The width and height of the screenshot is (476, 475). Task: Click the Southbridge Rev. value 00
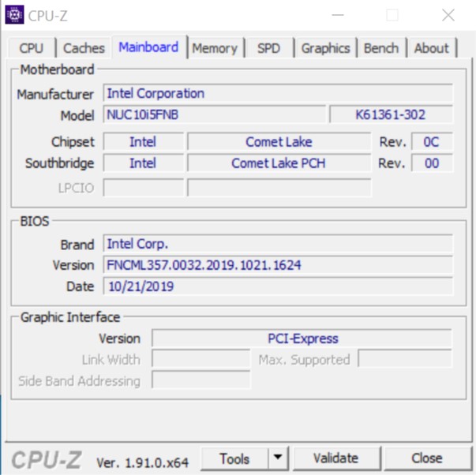pos(432,163)
